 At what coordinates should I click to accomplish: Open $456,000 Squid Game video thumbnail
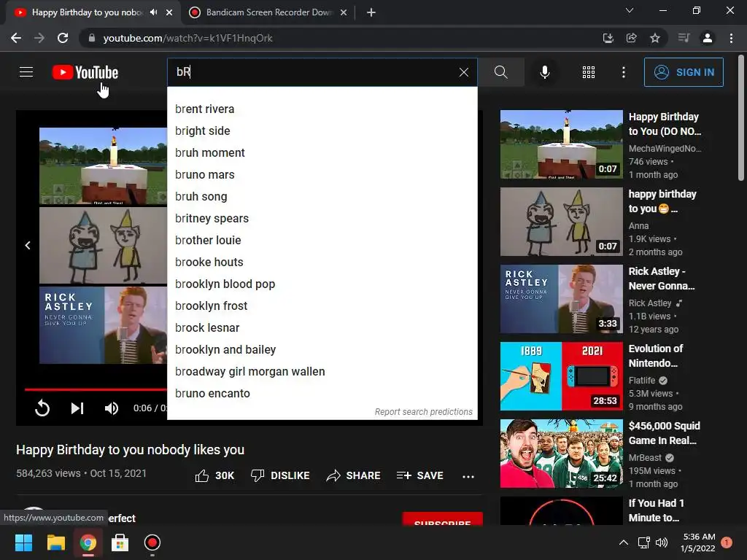point(561,454)
